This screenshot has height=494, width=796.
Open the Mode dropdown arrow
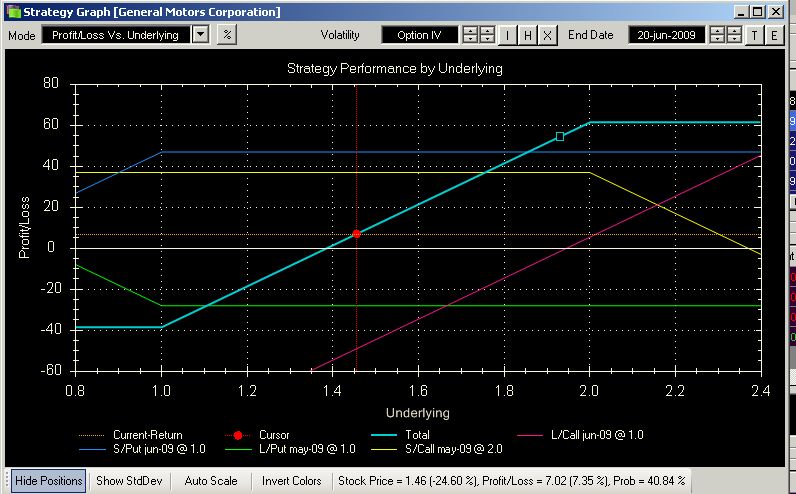click(x=201, y=35)
